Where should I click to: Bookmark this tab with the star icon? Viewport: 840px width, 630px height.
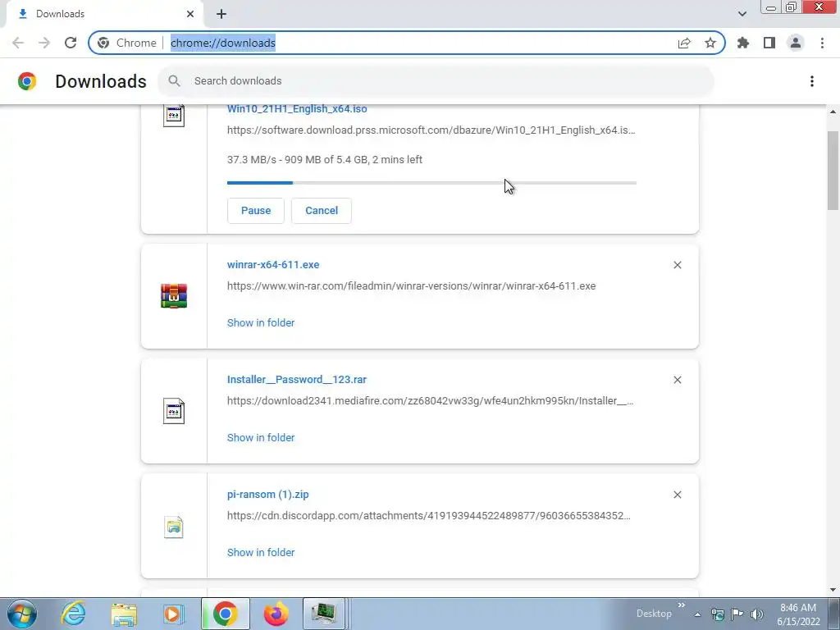pos(710,43)
